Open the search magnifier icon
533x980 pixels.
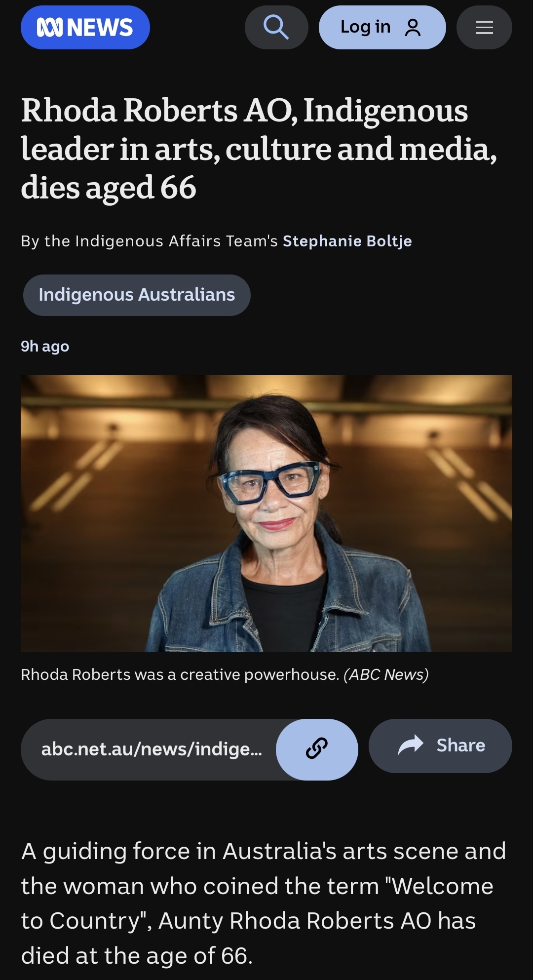tap(276, 27)
